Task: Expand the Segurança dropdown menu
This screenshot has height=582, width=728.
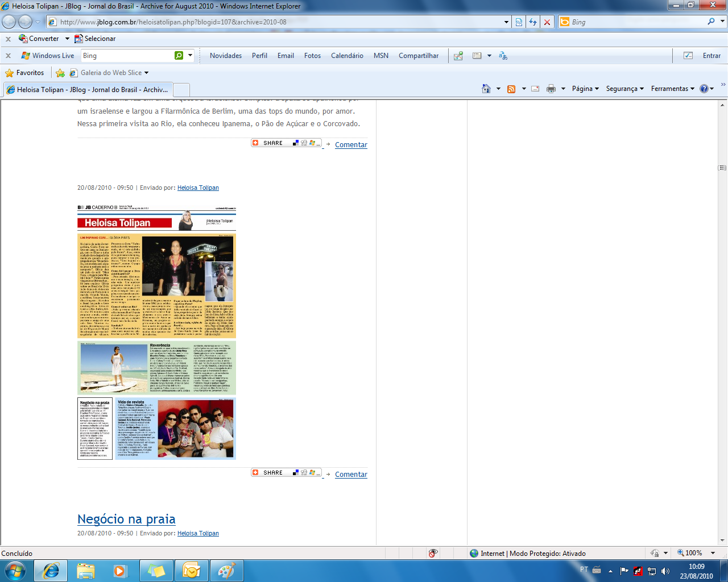Action: click(x=624, y=89)
